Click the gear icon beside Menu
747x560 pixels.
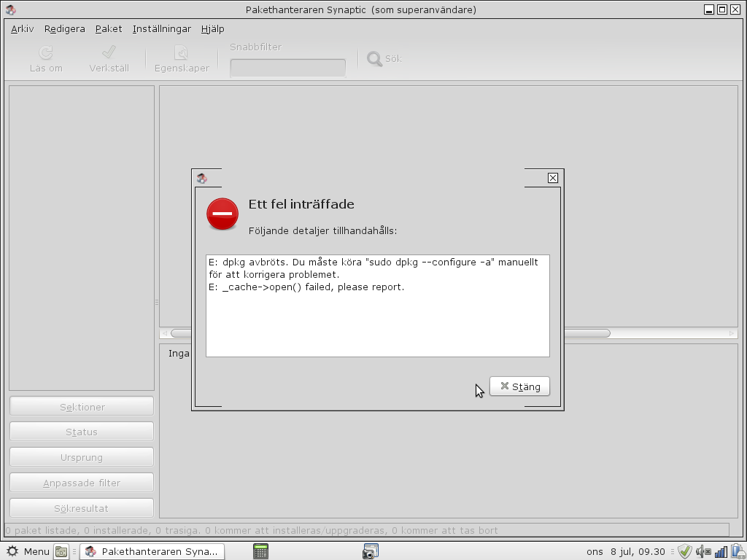point(12,551)
